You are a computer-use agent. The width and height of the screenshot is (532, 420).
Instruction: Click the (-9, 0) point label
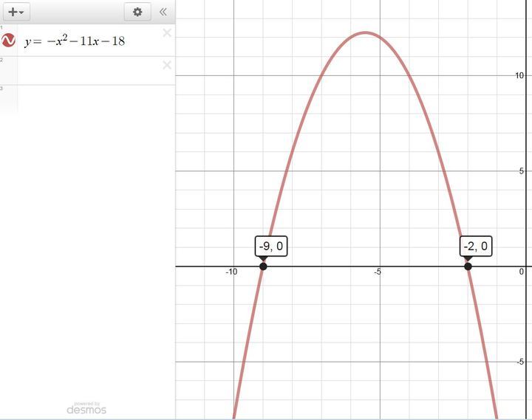(x=270, y=247)
